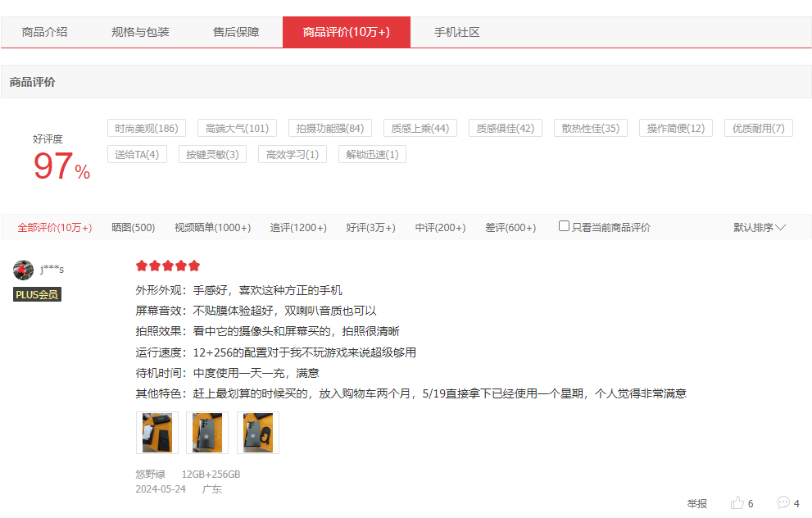Click the review line starting 运行速度
This screenshot has height=518, width=812.
pos(276,352)
